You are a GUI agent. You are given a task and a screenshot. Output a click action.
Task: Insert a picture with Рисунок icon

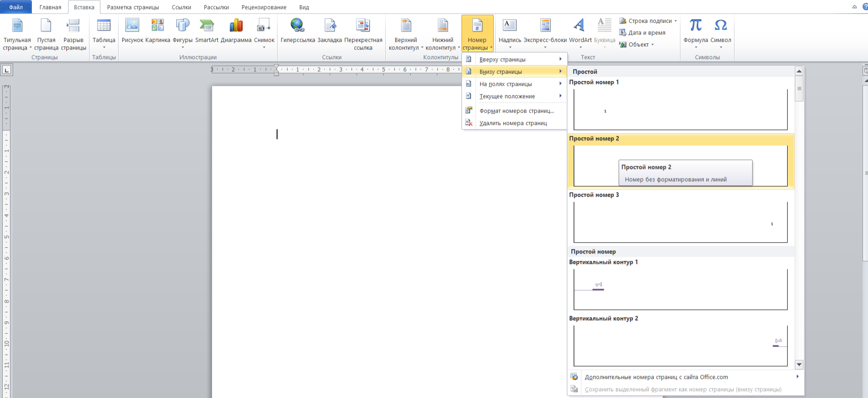click(x=132, y=26)
